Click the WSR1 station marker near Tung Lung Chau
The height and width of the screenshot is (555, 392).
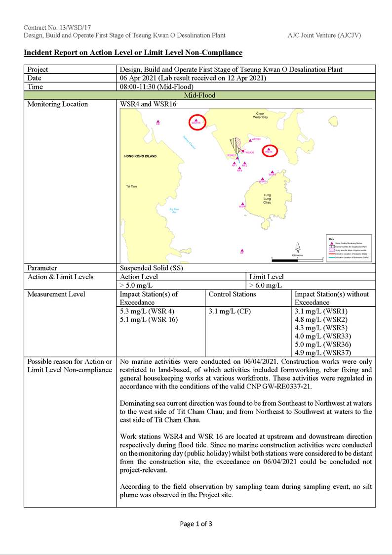click(242, 204)
